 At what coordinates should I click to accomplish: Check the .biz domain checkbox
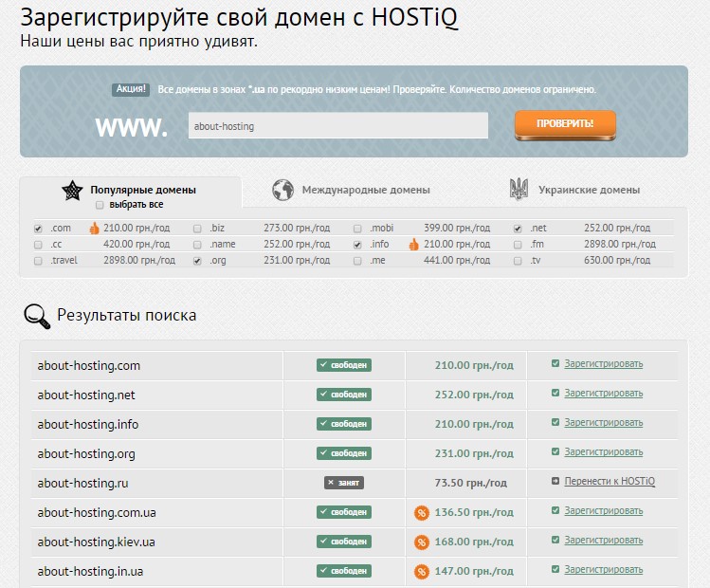(197, 229)
